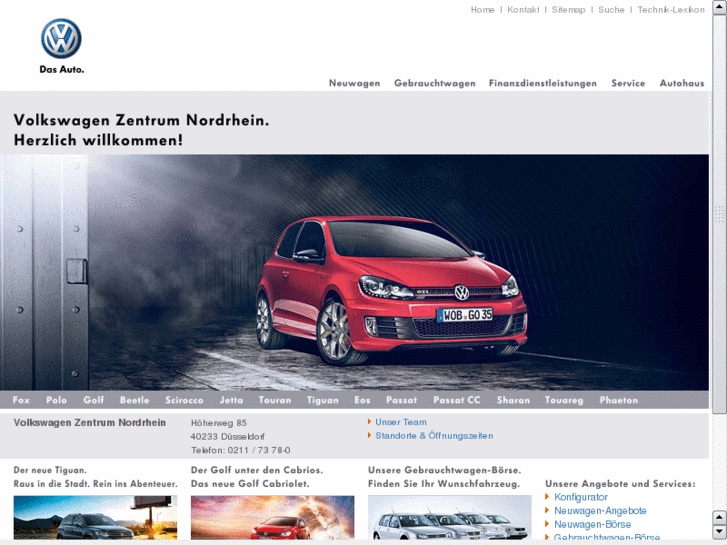The height and width of the screenshot is (545, 727).
Task: Open the Home link
Action: [482, 10]
